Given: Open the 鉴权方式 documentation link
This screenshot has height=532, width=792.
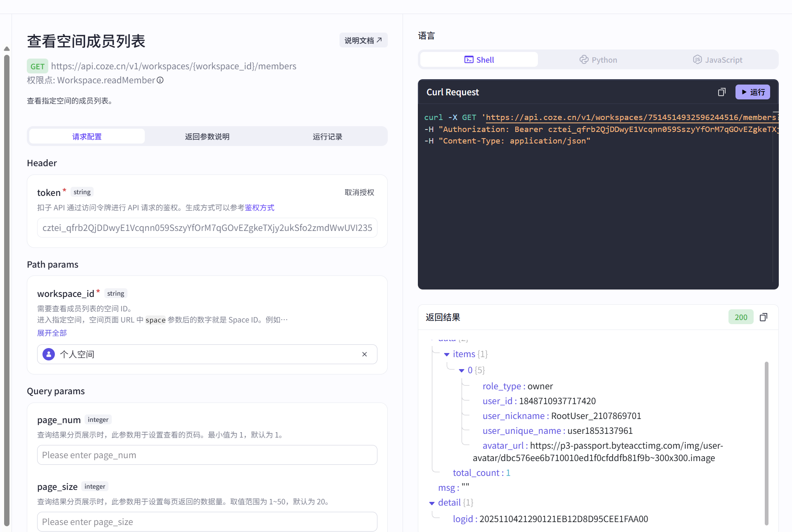Looking at the screenshot, I should pos(259,207).
